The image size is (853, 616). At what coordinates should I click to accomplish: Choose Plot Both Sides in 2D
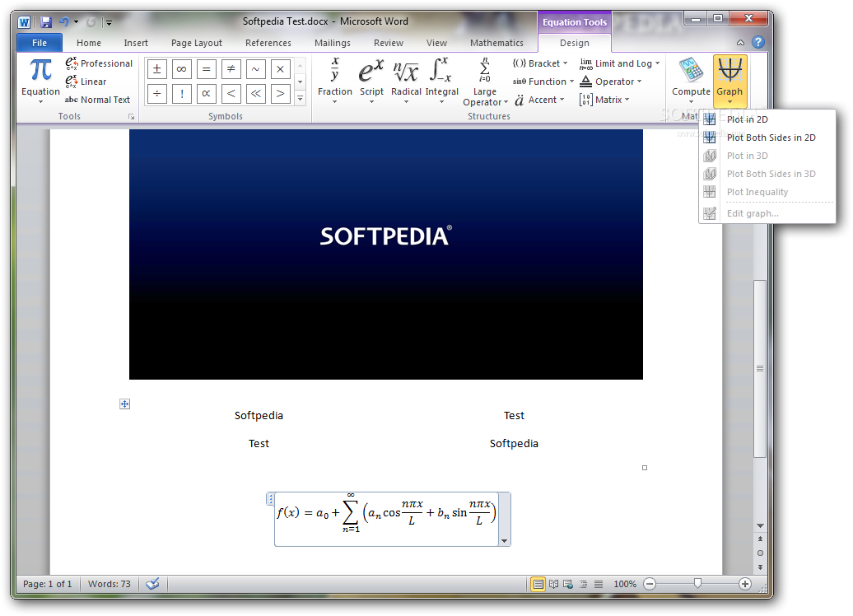pyautogui.click(x=767, y=138)
